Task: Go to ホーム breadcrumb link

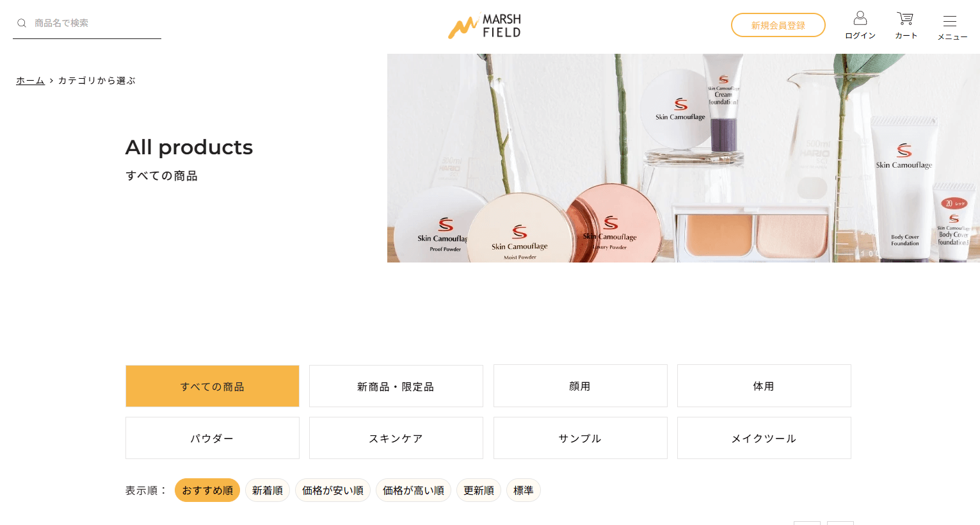Action: (x=30, y=81)
